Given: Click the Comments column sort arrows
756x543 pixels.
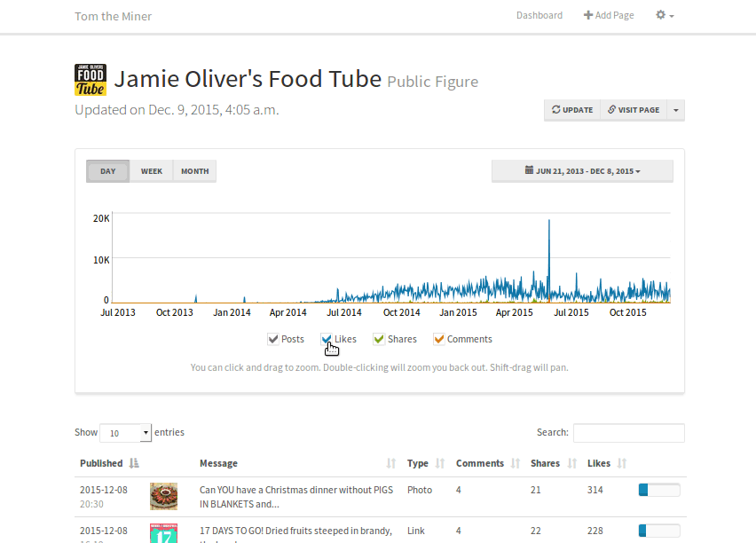Looking at the screenshot, I should 516,463.
